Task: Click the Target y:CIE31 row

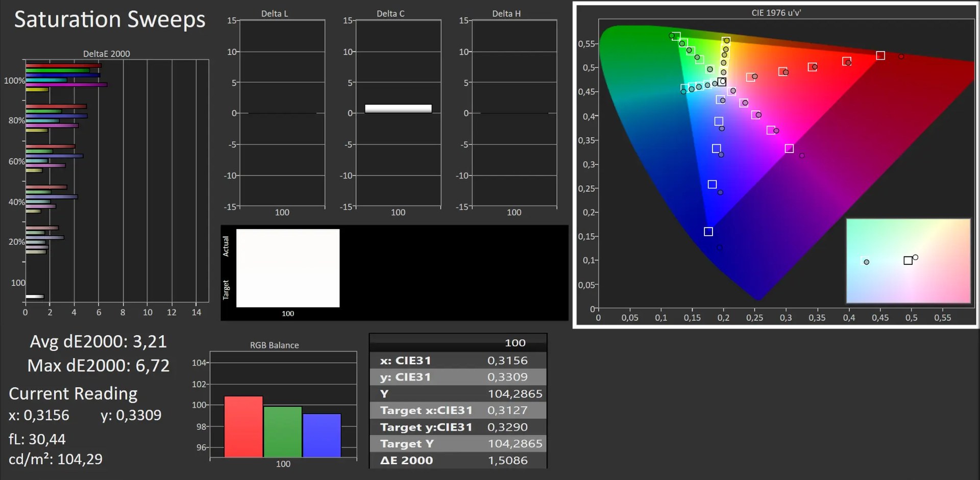Action: [458, 427]
